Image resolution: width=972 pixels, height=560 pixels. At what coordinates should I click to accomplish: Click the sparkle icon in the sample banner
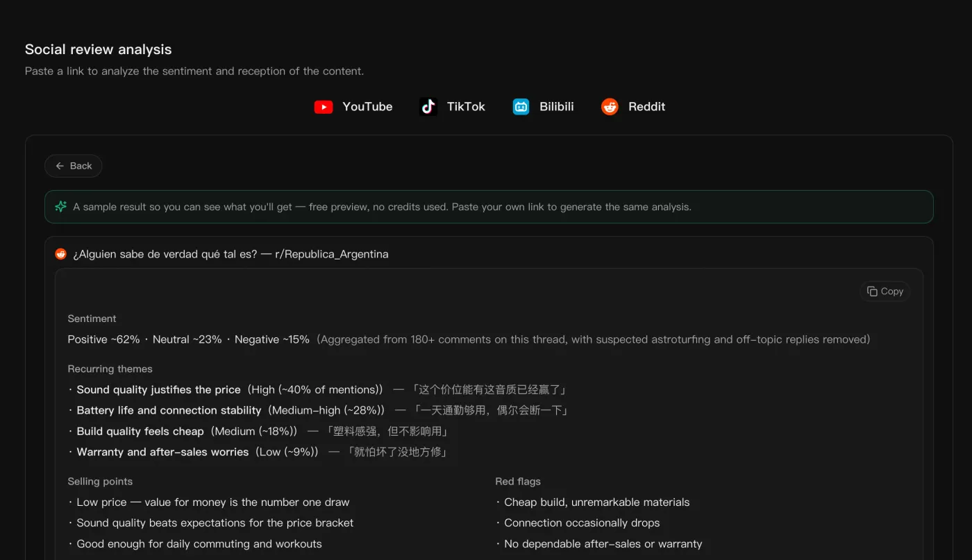pyautogui.click(x=61, y=207)
